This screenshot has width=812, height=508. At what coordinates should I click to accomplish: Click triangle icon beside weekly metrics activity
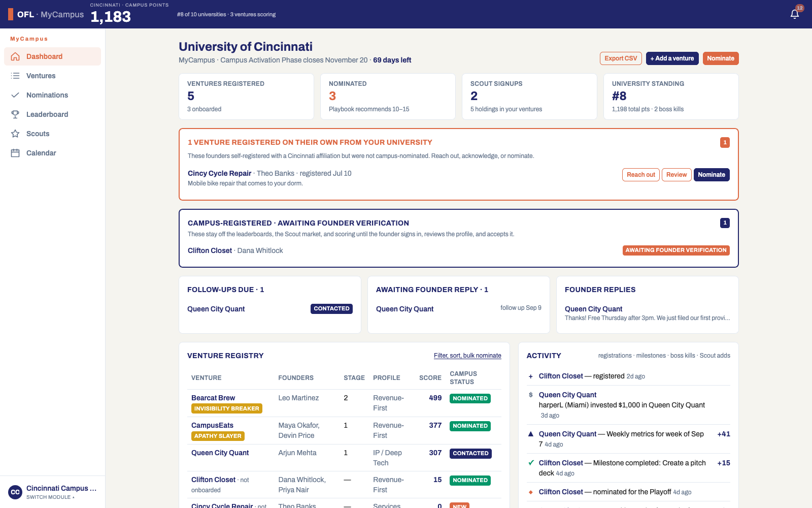[531, 434]
